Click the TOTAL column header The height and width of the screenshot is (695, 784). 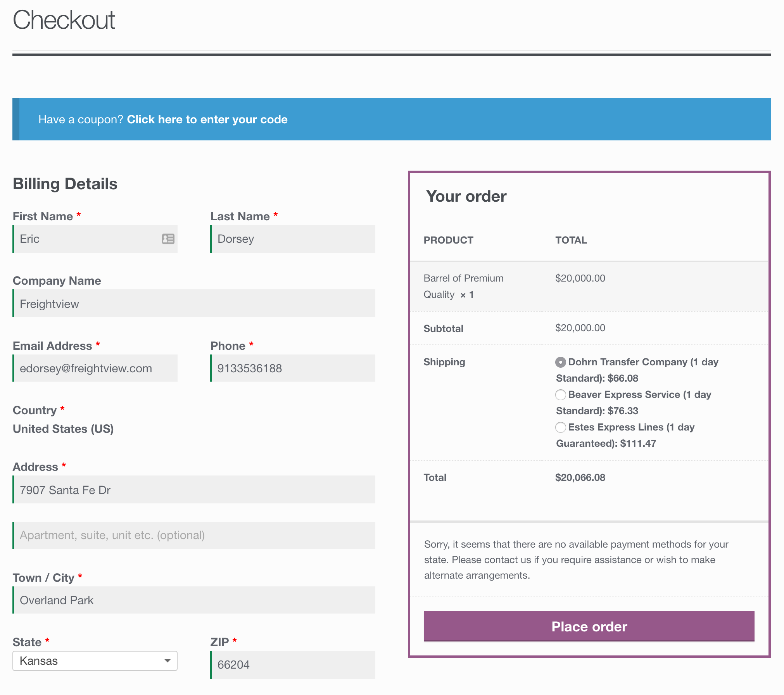[x=571, y=240]
